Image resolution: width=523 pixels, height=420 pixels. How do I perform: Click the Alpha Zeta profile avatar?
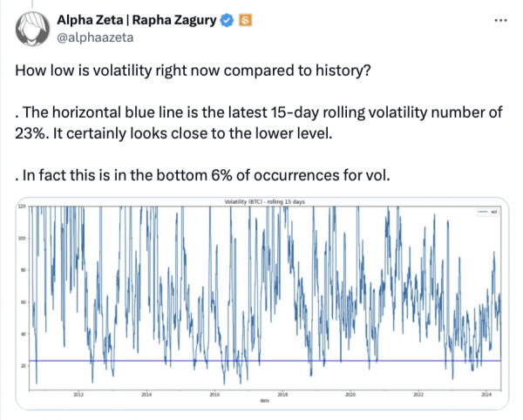click(33, 28)
